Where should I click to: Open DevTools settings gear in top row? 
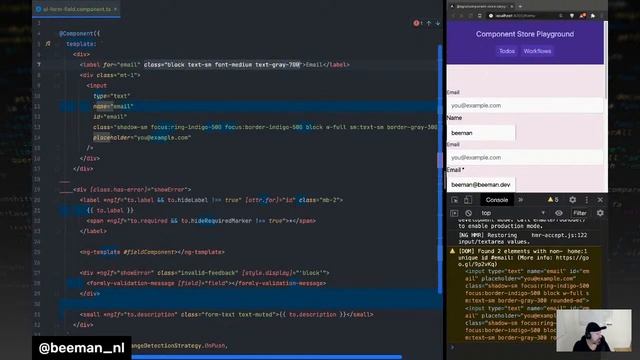point(573,200)
